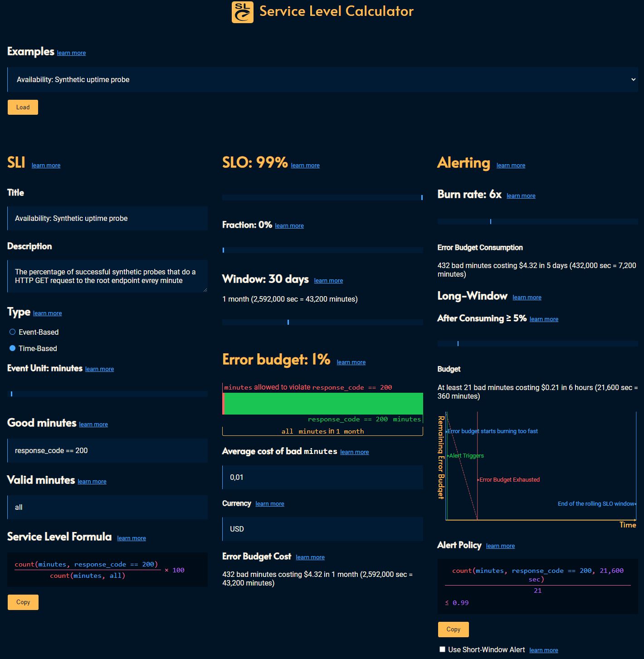Click the Service Level Calculator logo icon
The width and height of the screenshot is (644, 659).
[x=242, y=12]
